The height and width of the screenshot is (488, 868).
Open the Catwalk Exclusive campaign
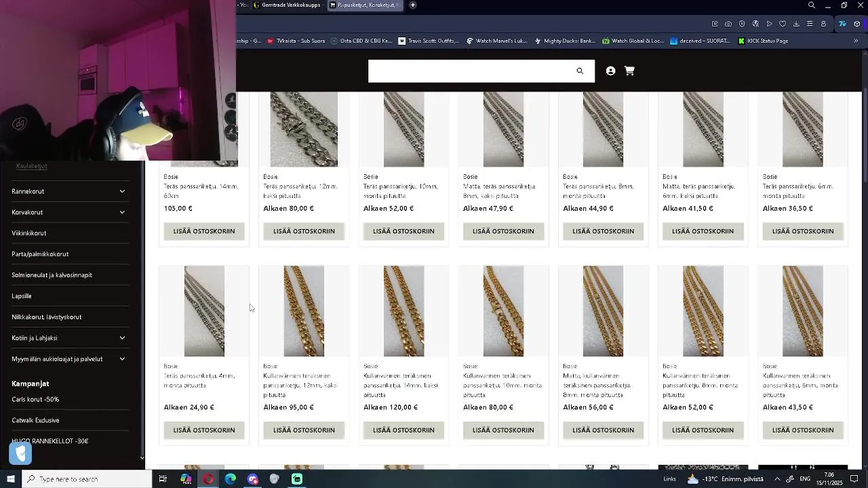[35, 420]
